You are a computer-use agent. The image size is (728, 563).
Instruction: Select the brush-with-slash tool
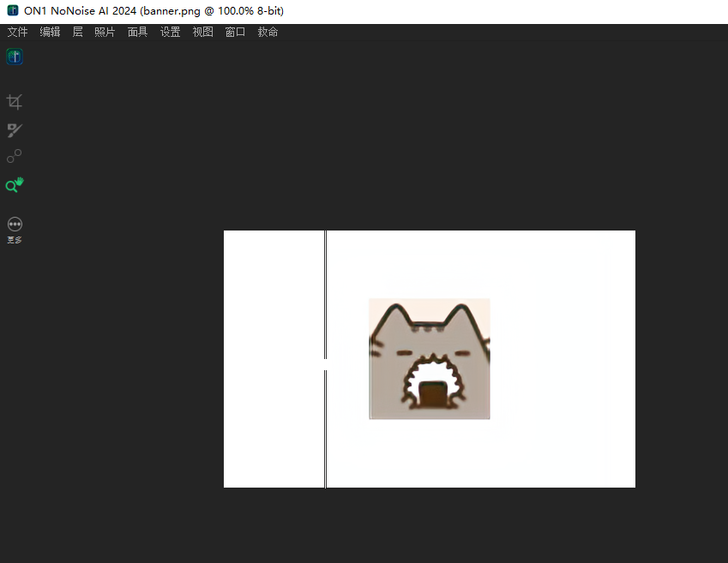point(15,130)
